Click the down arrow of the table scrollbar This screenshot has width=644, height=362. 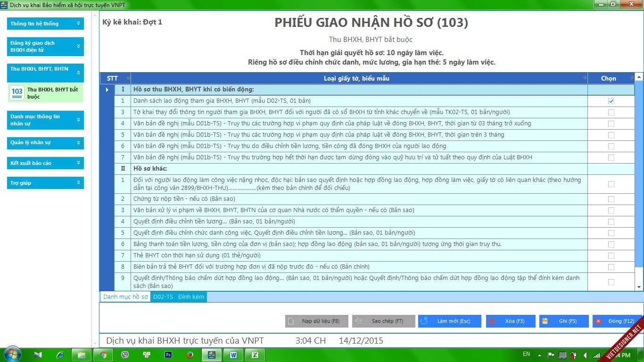639,287
